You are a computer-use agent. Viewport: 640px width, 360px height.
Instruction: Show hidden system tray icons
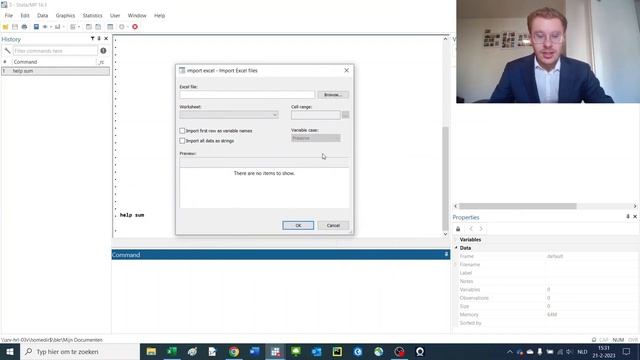point(509,352)
